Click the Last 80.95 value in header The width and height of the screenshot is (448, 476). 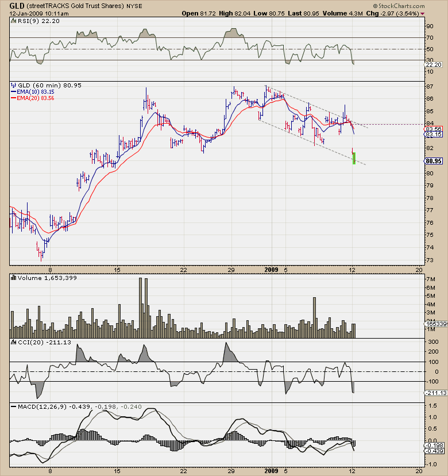click(x=303, y=13)
